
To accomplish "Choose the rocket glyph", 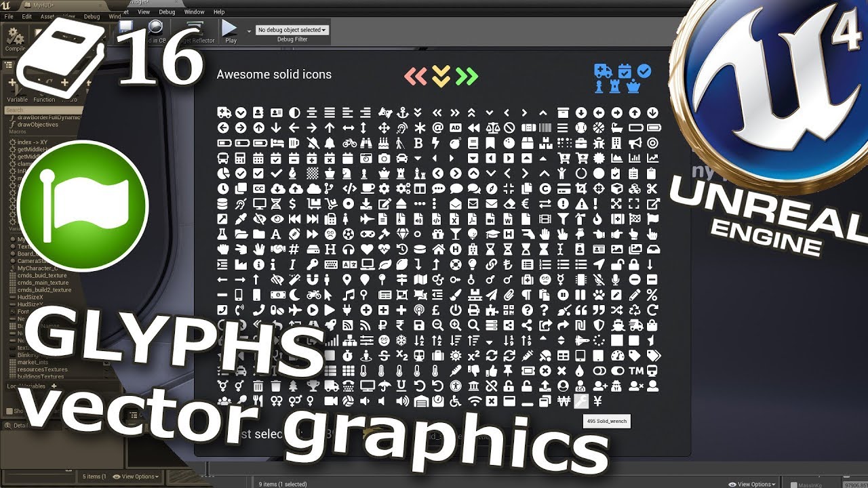I will click(331, 325).
